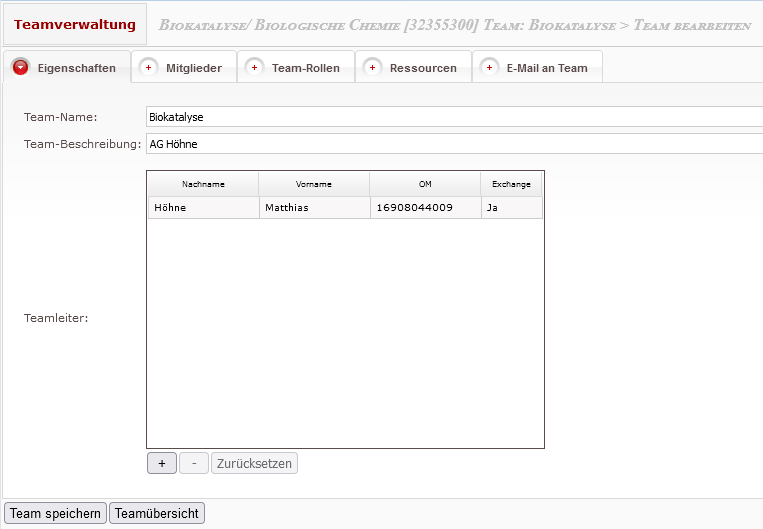Open the E-Mail an Team tab
Viewport: 763px width, 529px height.
pos(538,67)
